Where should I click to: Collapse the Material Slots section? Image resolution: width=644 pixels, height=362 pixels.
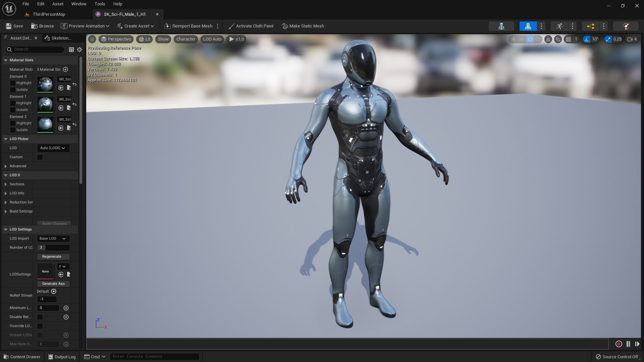click(x=6, y=60)
